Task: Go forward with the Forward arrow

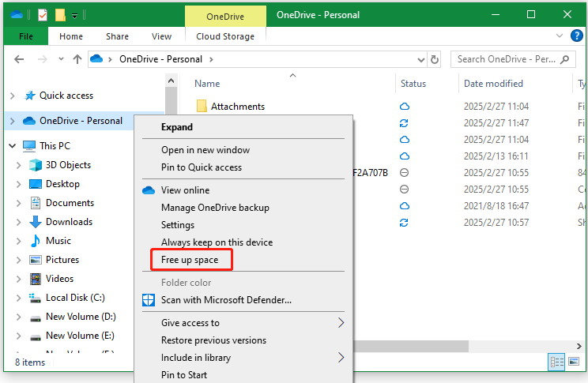Action: click(x=43, y=59)
